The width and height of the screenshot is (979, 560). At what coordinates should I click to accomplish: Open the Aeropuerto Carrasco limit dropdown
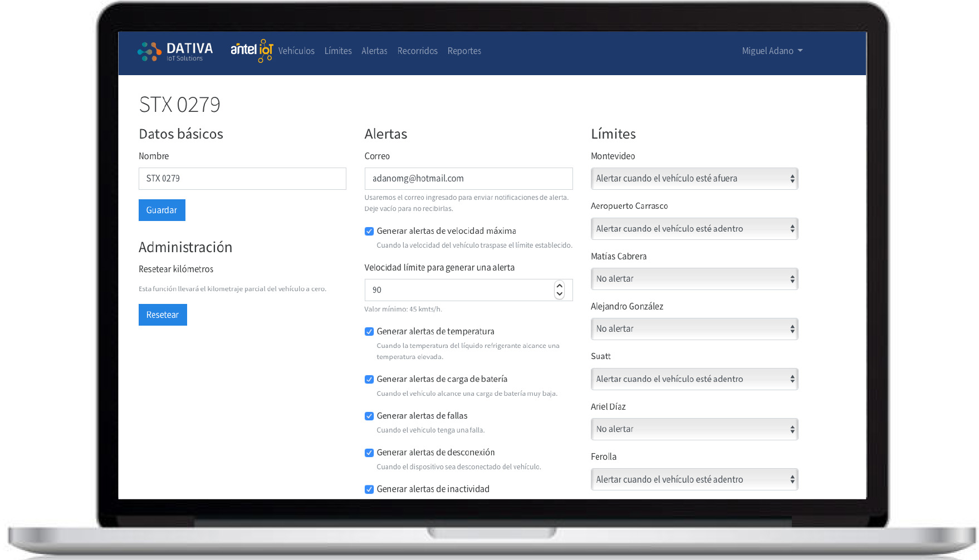pos(694,229)
